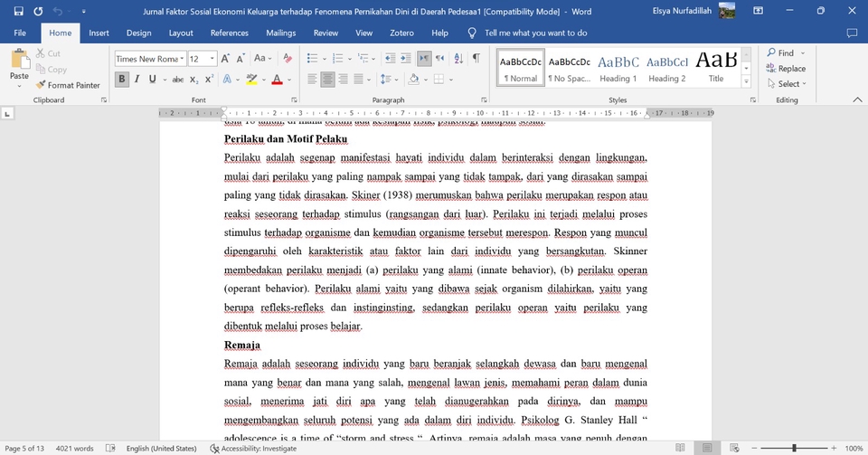Decrease paragraph indent
This screenshot has height=455, width=868.
391,58
